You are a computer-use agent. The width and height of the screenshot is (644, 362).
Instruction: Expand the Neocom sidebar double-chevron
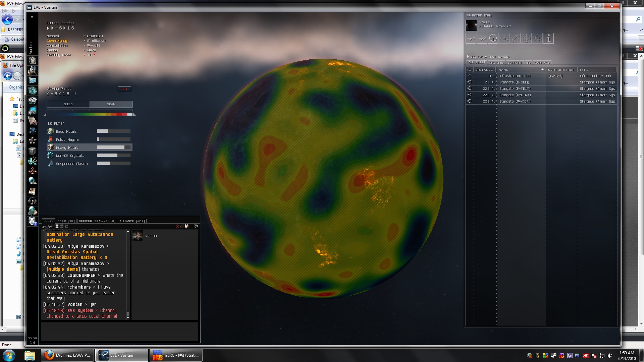tap(32, 17)
